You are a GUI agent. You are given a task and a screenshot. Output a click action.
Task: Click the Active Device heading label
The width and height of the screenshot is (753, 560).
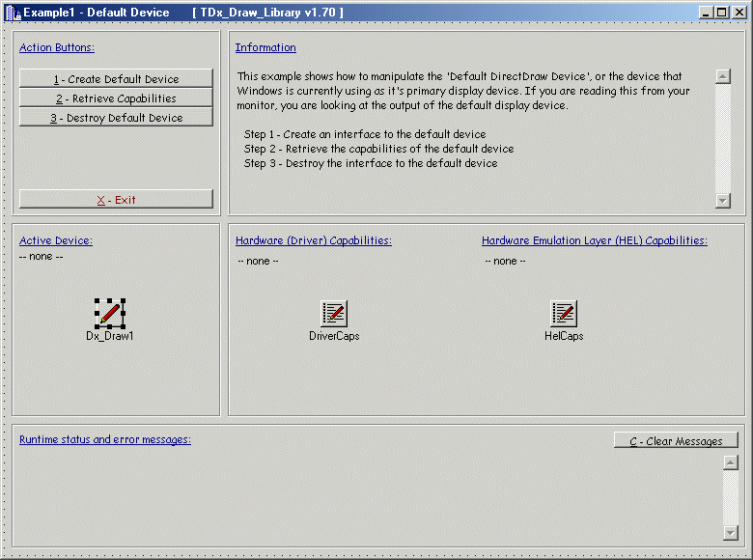(56, 240)
